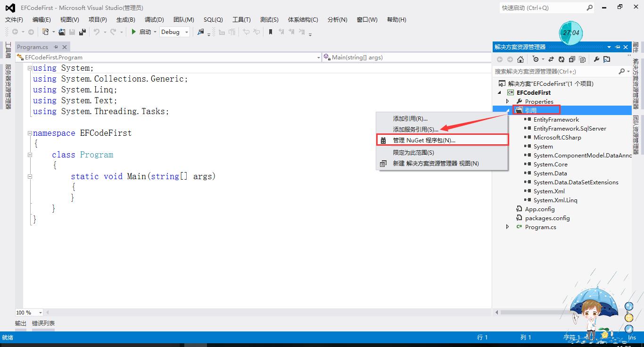The width and height of the screenshot is (644, 347).
Task: Expand the Properties tree node
Action: pos(508,101)
